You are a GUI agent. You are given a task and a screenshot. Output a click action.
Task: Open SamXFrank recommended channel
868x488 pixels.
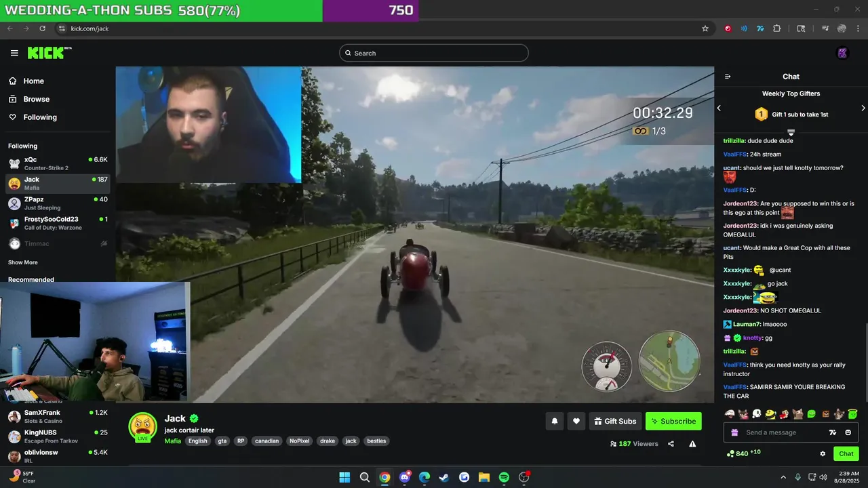[x=58, y=416]
